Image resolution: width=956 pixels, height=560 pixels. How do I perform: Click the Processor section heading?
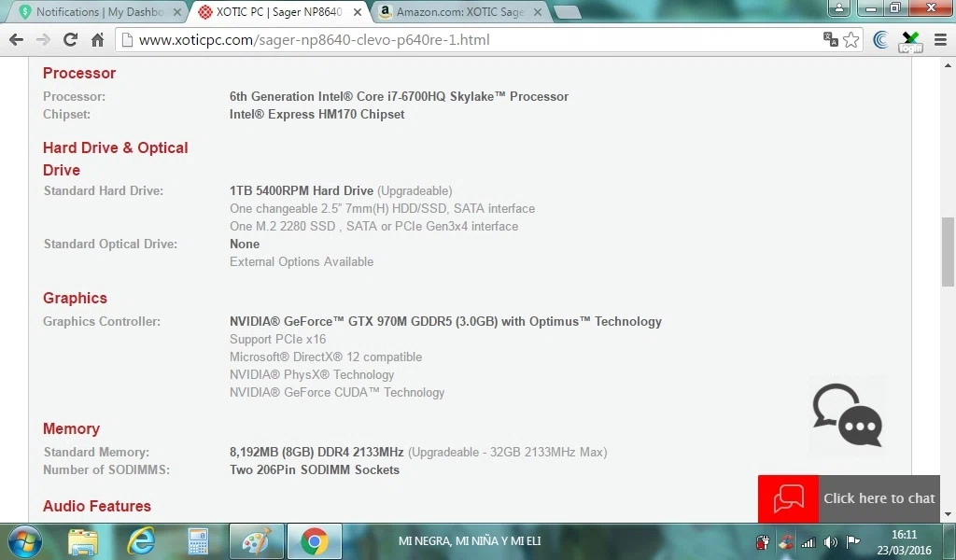pyautogui.click(x=79, y=73)
